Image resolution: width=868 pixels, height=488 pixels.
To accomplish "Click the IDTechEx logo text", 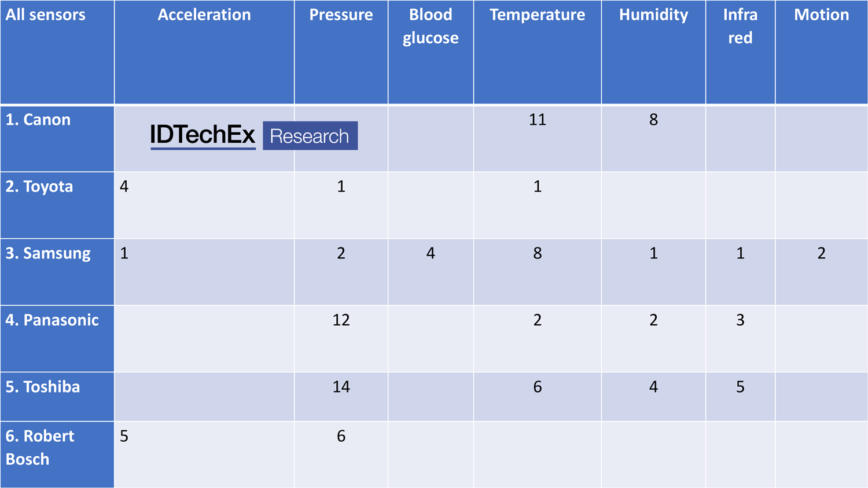I will [x=203, y=135].
